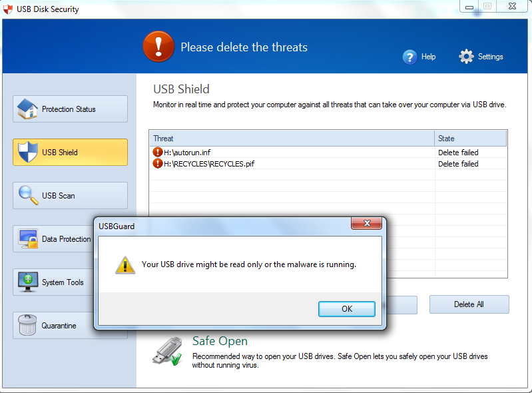Click the red exclamation alert icon in header
The image size is (532, 393).
(x=158, y=47)
